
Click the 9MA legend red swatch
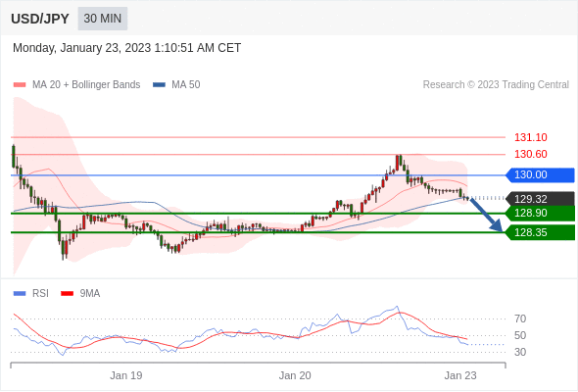(x=67, y=294)
